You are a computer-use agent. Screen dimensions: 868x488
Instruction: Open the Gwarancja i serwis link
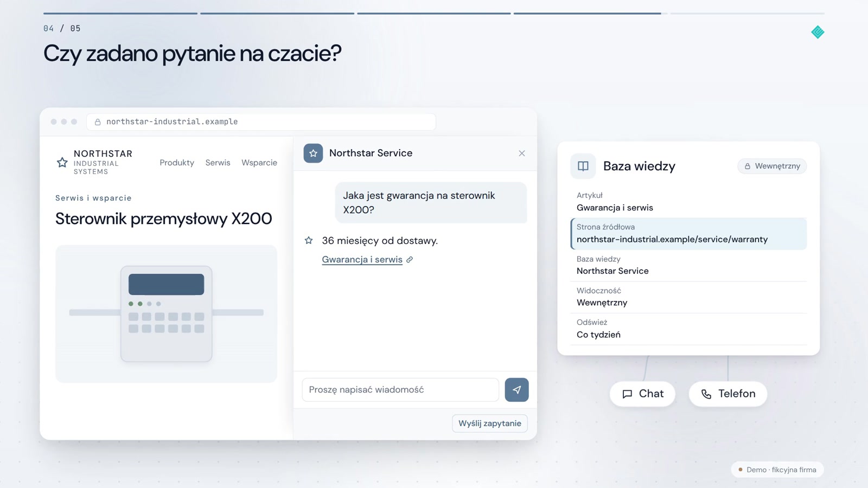tap(362, 260)
